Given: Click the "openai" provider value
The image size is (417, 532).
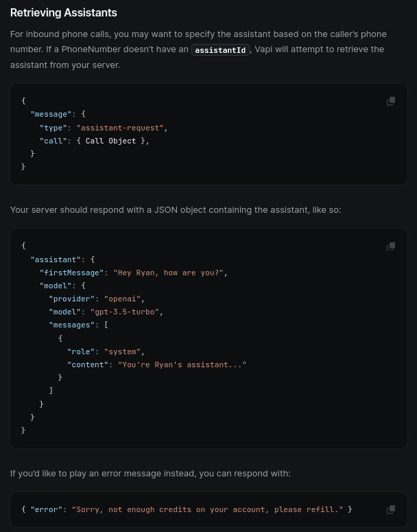Looking at the screenshot, I should 122,299.
